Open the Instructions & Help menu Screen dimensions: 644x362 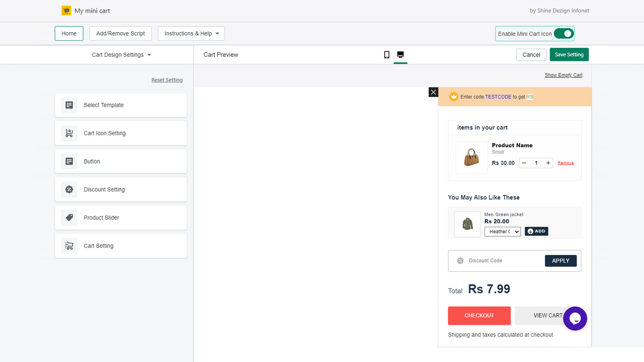(191, 33)
